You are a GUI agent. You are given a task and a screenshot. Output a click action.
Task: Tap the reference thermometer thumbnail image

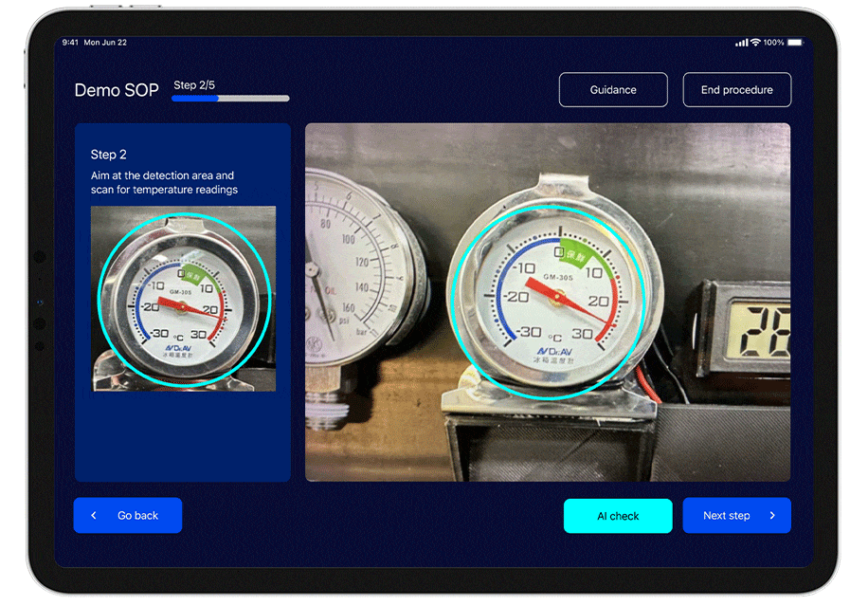pyautogui.click(x=183, y=299)
